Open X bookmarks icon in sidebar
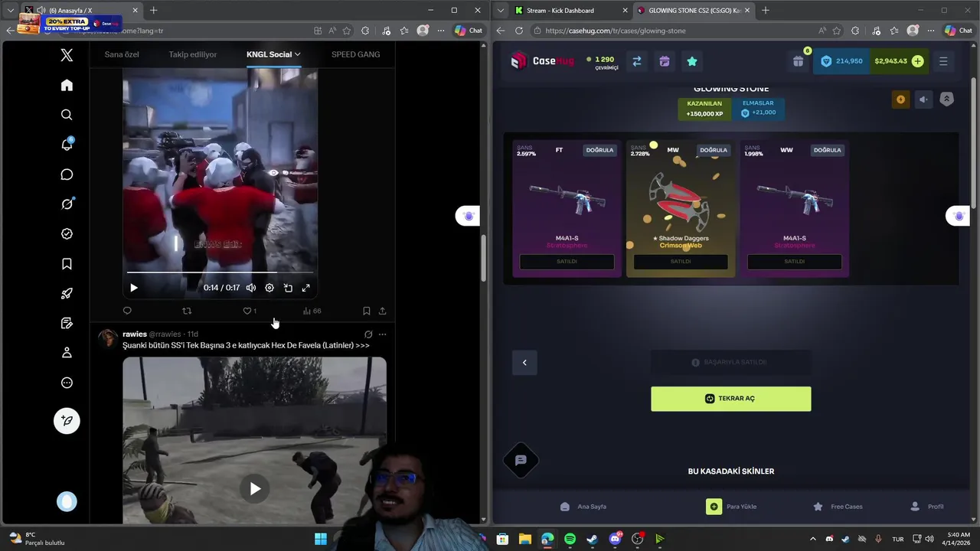 coord(67,264)
